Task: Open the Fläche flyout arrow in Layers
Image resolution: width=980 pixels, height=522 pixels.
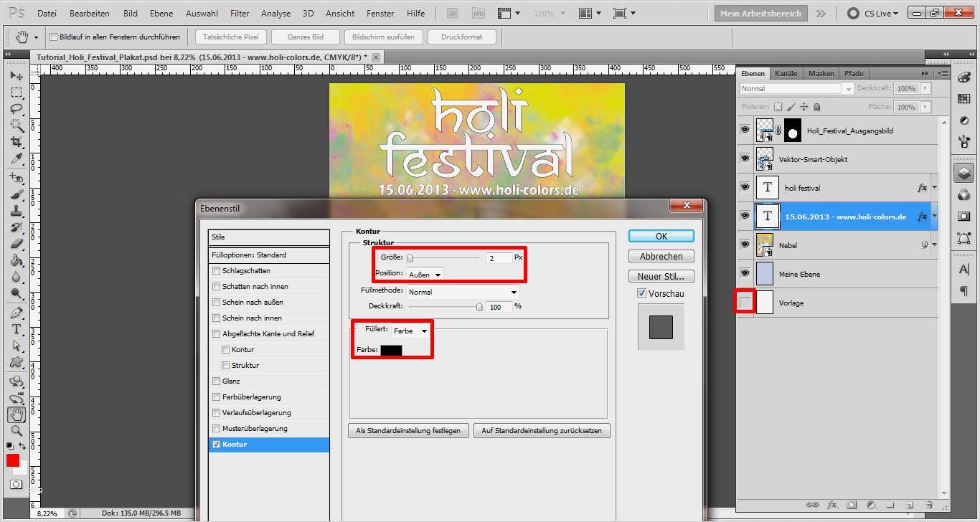Action: tap(926, 107)
